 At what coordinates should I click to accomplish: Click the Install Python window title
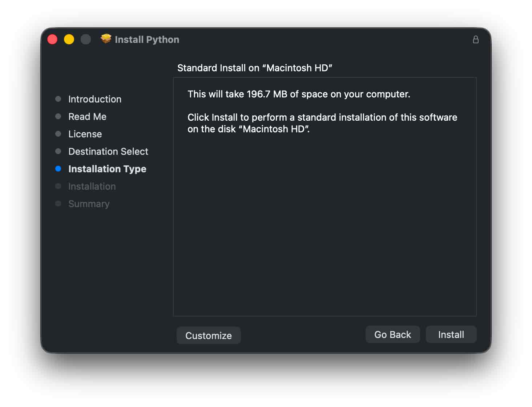tap(147, 40)
